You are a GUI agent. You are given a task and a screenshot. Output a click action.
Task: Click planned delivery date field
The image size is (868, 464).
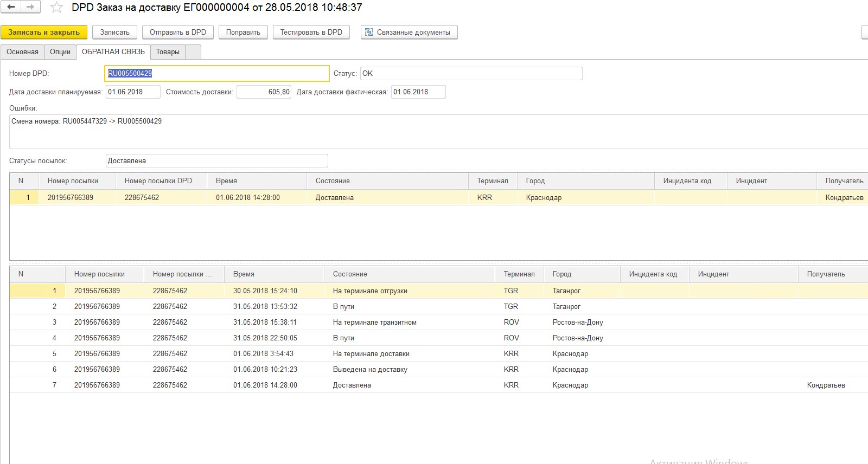[133, 92]
